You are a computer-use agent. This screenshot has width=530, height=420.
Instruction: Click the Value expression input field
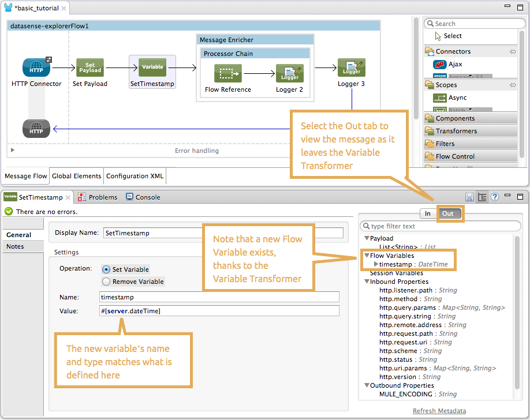219,311
